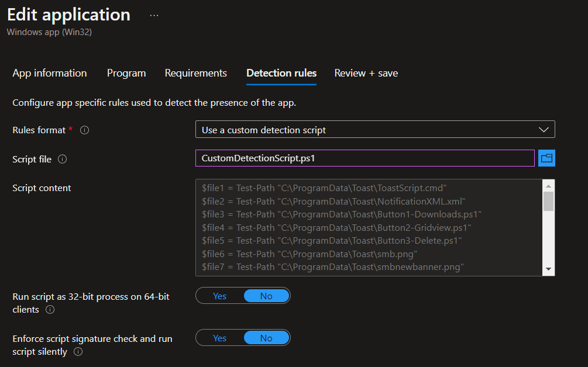Screen dimensions: 588x367
Task: Click the script content scroll up arrow
Action: coord(548,186)
